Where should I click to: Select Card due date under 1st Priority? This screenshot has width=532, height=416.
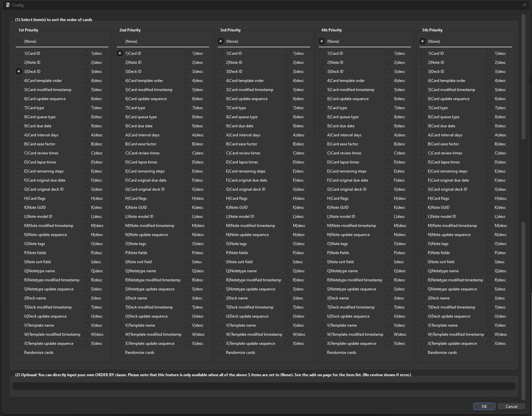[x=19, y=126]
